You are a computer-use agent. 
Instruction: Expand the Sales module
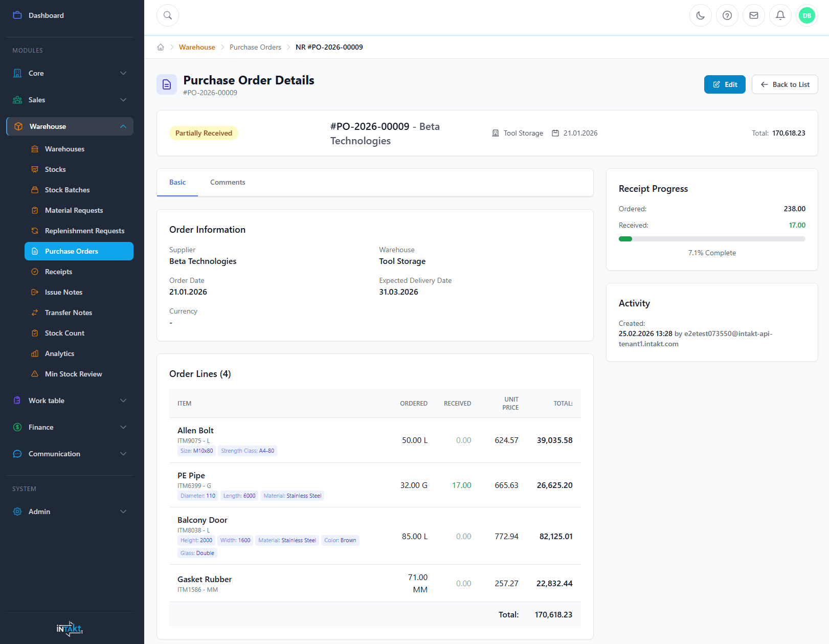point(70,100)
